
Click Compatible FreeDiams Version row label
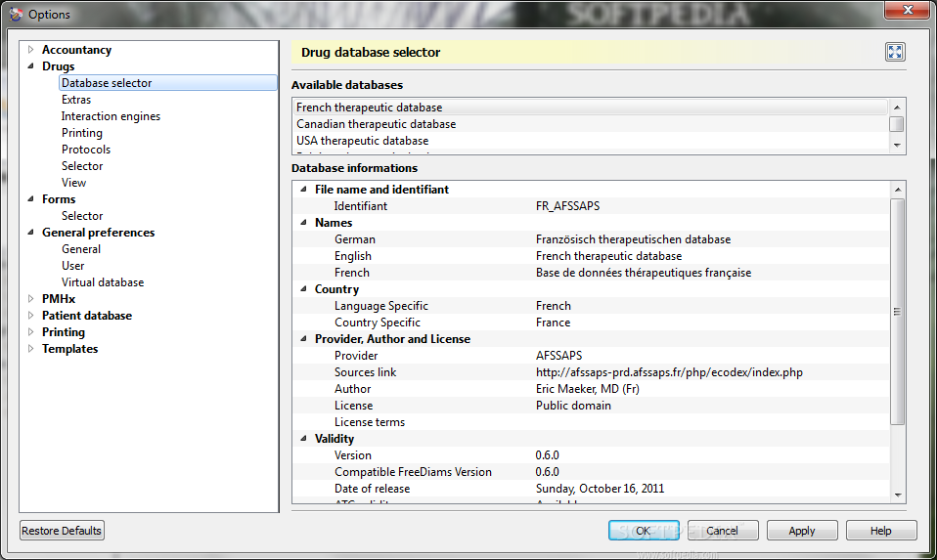[413, 472]
